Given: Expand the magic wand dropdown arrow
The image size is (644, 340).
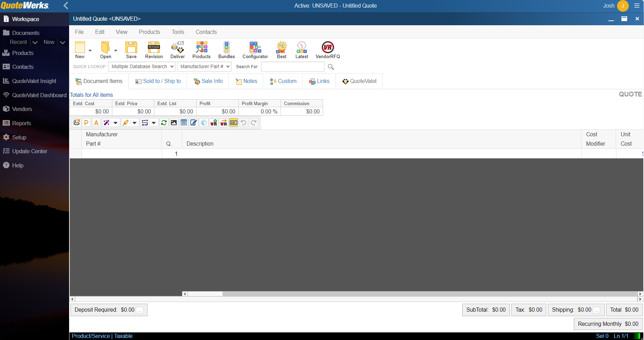Looking at the screenshot, I should click(x=115, y=123).
